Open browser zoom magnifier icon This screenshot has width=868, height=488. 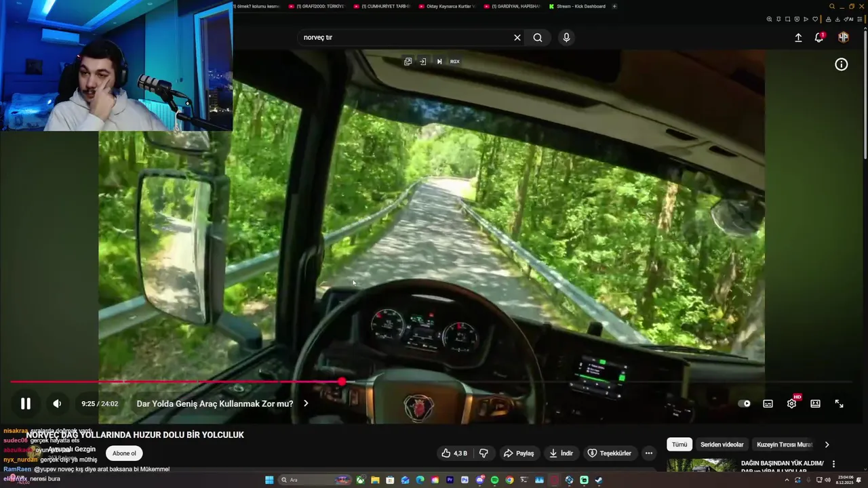pyautogui.click(x=769, y=19)
